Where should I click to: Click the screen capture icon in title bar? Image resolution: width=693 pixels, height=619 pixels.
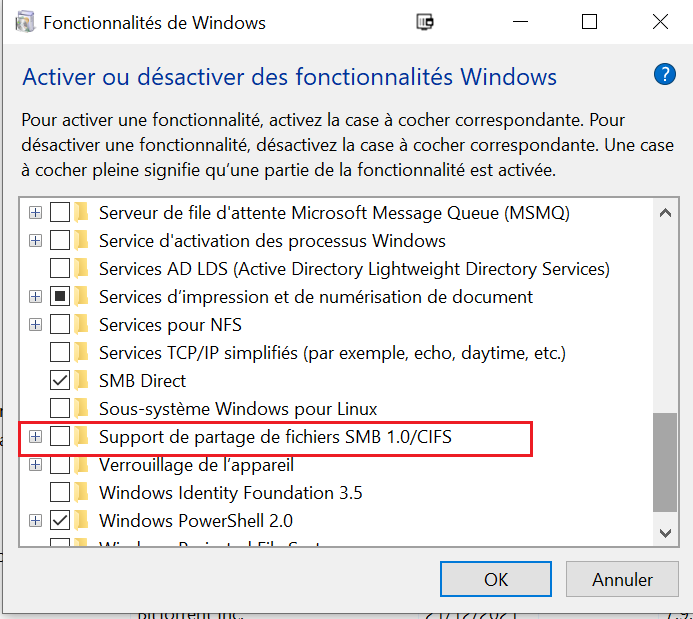pyautogui.click(x=425, y=22)
